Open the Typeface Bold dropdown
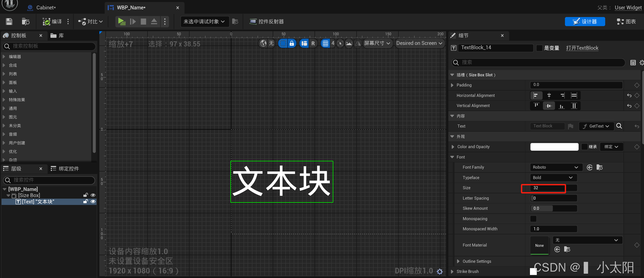 tap(553, 178)
